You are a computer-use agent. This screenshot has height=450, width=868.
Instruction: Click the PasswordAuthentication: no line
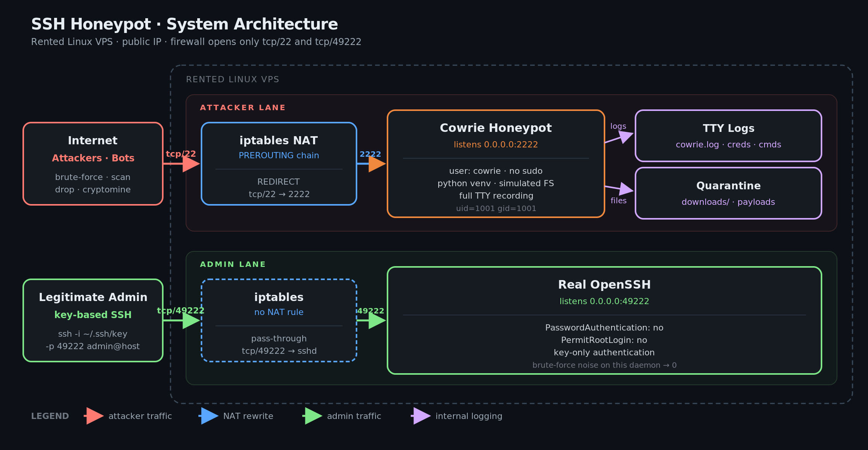coord(604,328)
